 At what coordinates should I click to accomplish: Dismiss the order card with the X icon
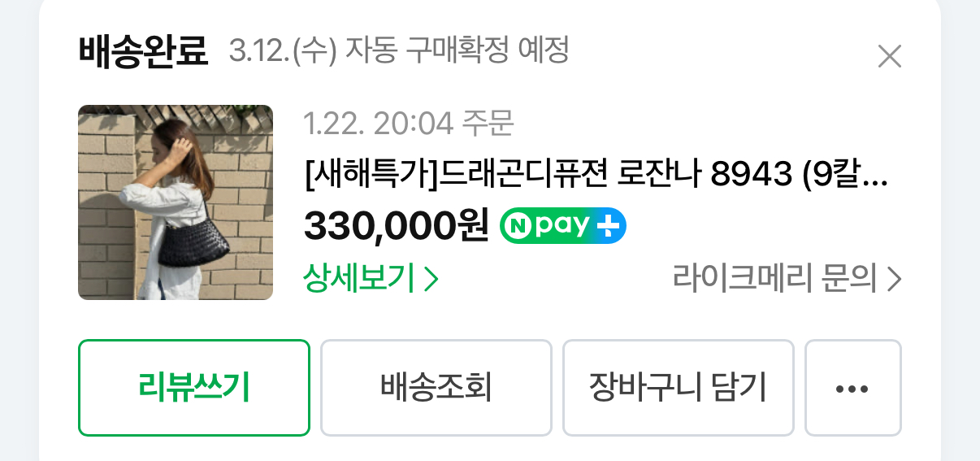point(890,56)
